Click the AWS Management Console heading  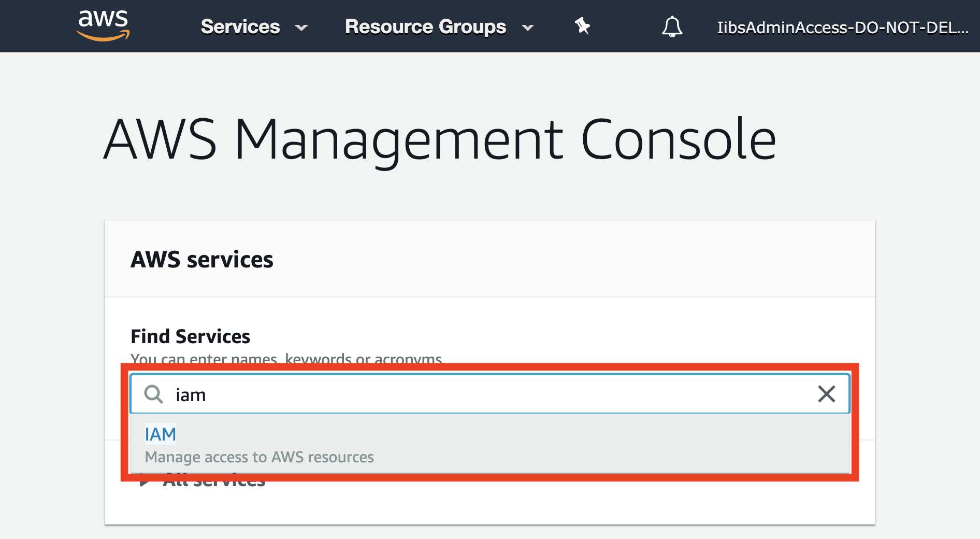click(x=440, y=139)
